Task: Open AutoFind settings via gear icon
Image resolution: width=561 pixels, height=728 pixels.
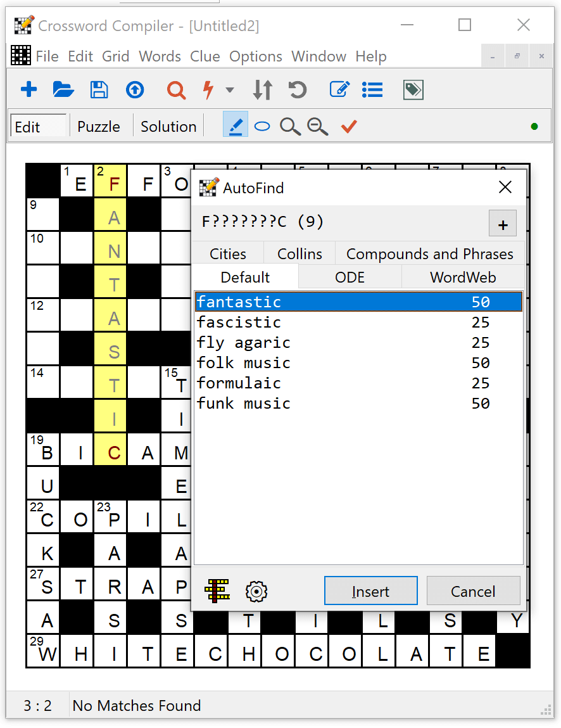Action: tap(256, 591)
